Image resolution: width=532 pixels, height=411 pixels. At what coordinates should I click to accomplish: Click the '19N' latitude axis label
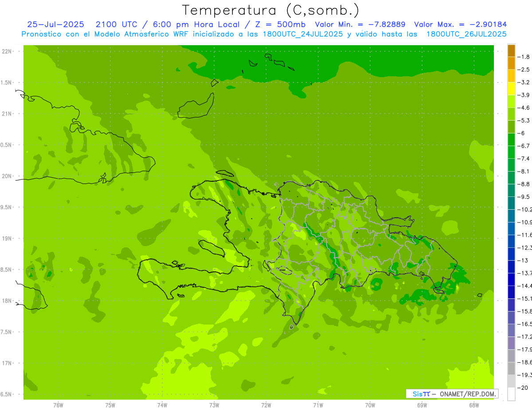pyautogui.click(x=7, y=239)
